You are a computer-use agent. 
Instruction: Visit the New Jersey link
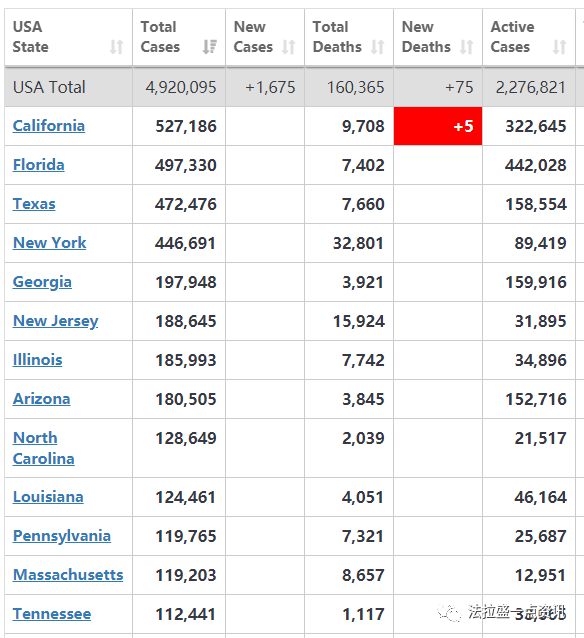click(x=56, y=321)
